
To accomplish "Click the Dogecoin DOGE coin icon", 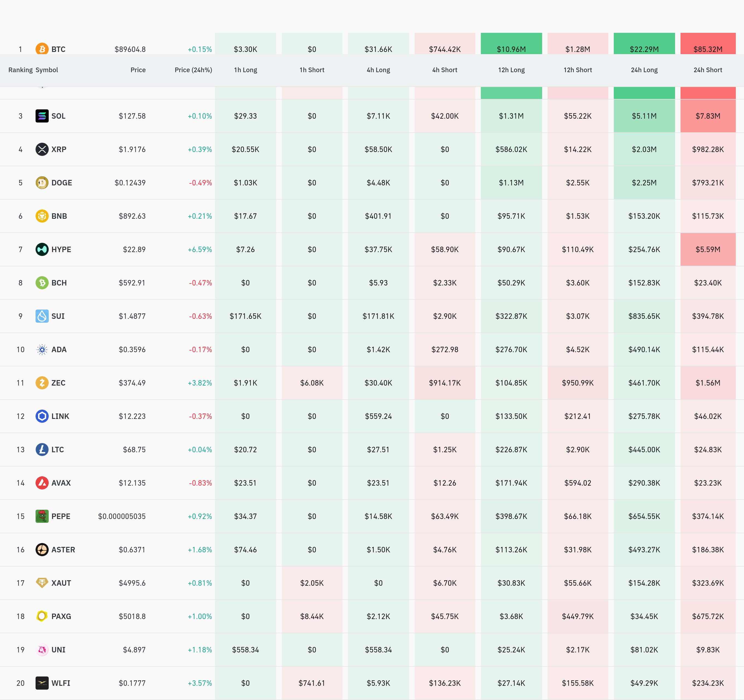I will coord(42,183).
